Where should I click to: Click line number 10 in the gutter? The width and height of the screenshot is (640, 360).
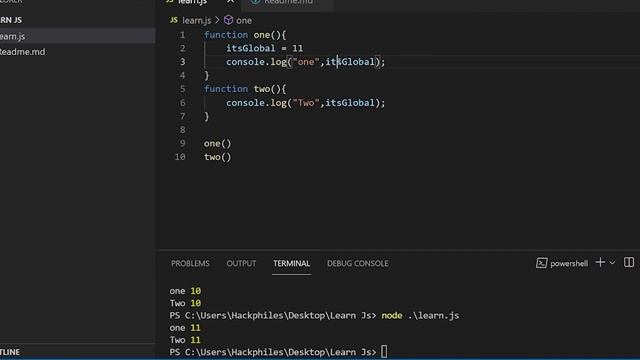(x=180, y=157)
